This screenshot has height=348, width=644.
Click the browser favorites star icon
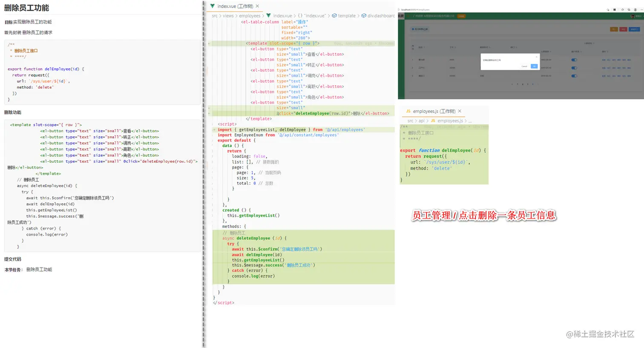click(623, 10)
